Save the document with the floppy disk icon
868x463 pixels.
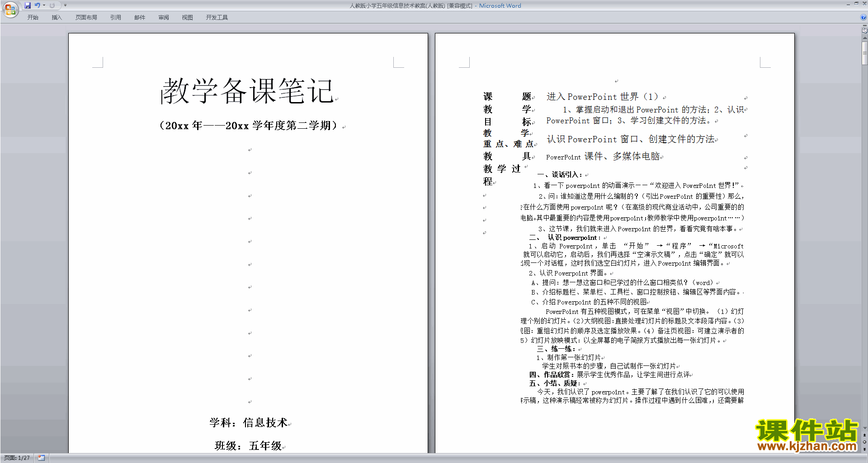pyautogui.click(x=28, y=5)
